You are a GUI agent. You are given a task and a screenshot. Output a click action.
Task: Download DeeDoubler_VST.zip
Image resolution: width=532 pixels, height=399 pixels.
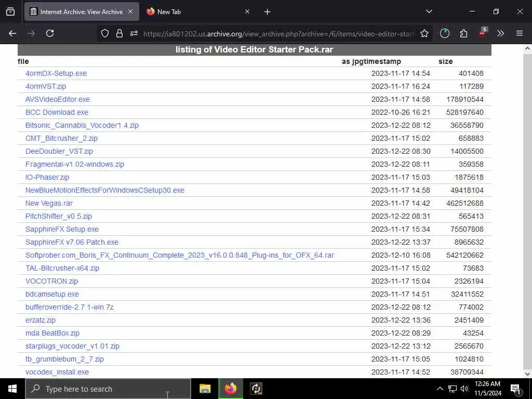59,151
